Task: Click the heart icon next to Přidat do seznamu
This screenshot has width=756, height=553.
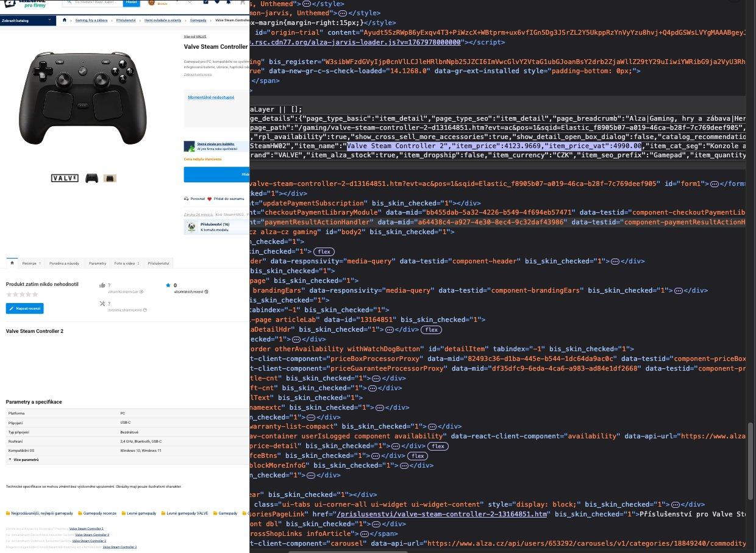Action: [x=209, y=199]
